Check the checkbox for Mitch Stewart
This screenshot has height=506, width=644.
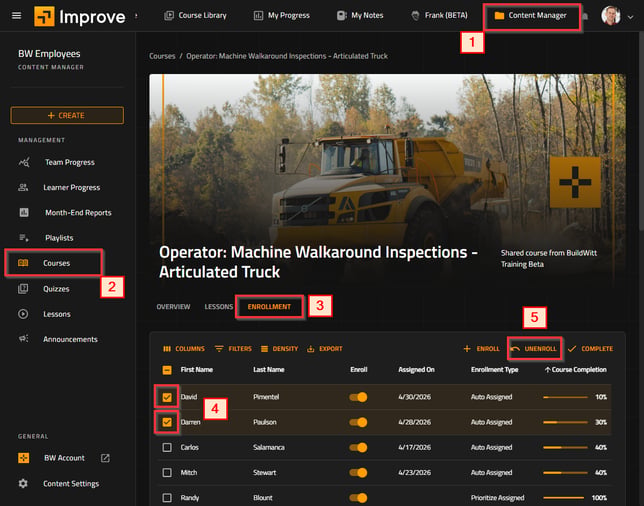click(x=167, y=473)
